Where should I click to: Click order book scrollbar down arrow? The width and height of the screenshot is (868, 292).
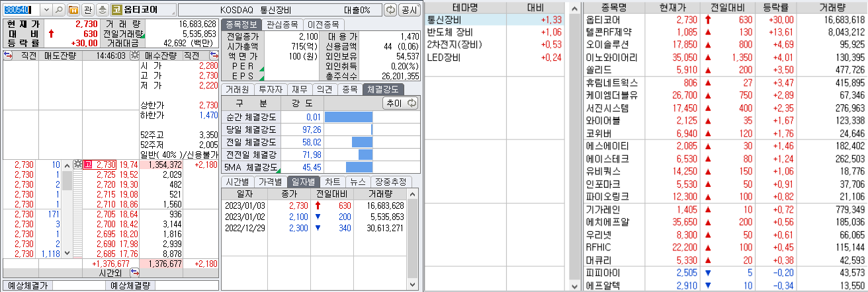pos(67,254)
